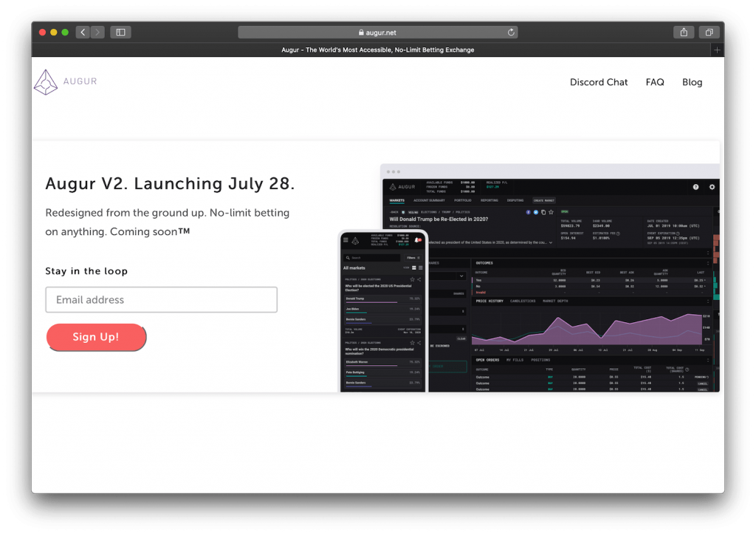The width and height of the screenshot is (756, 535).
Task: Click the green macOS fullscreen window button
Action: point(65,33)
